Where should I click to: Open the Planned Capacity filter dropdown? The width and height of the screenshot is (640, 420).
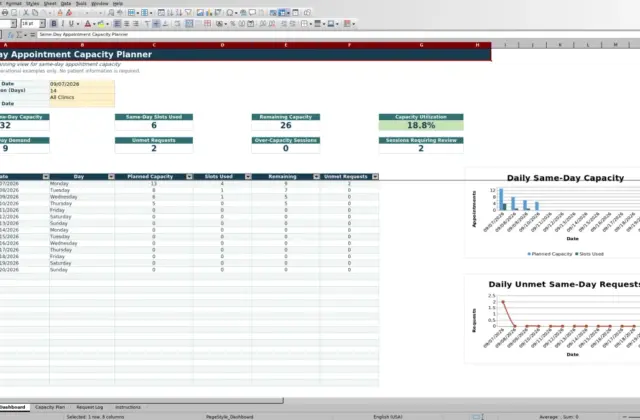click(189, 177)
